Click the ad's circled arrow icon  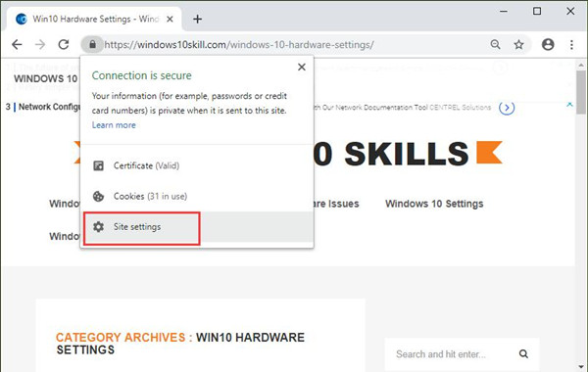click(x=507, y=108)
